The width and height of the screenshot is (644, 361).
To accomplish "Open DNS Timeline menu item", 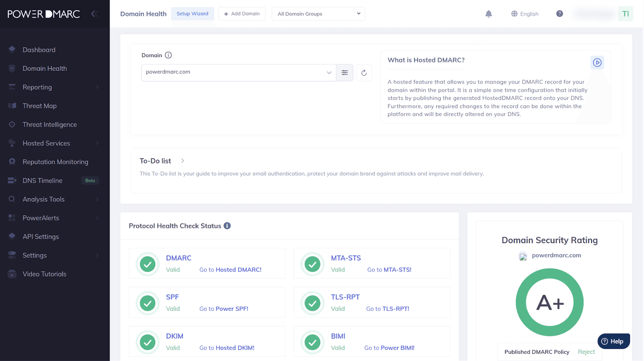I will (42, 180).
